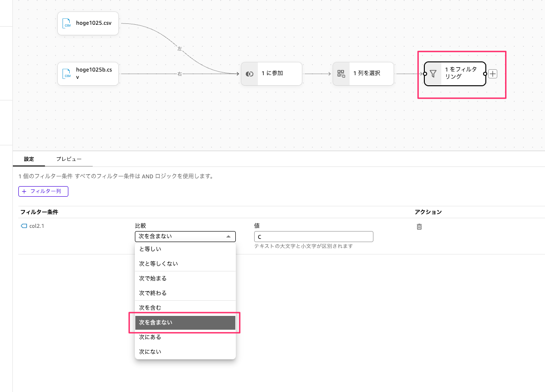The width and height of the screenshot is (545, 392).
Task: Select the hoge1025b.csv node label
Action: (x=94, y=73)
